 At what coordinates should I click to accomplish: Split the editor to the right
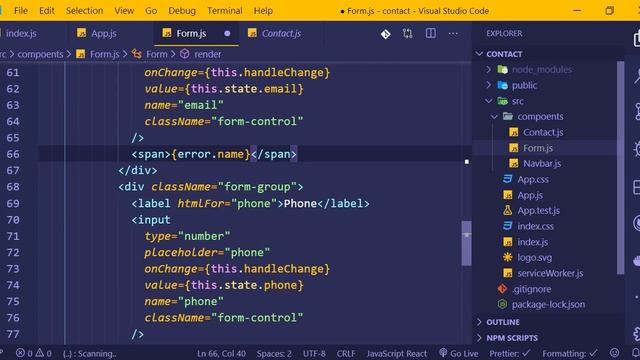pyautogui.click(x=431, y=33)
